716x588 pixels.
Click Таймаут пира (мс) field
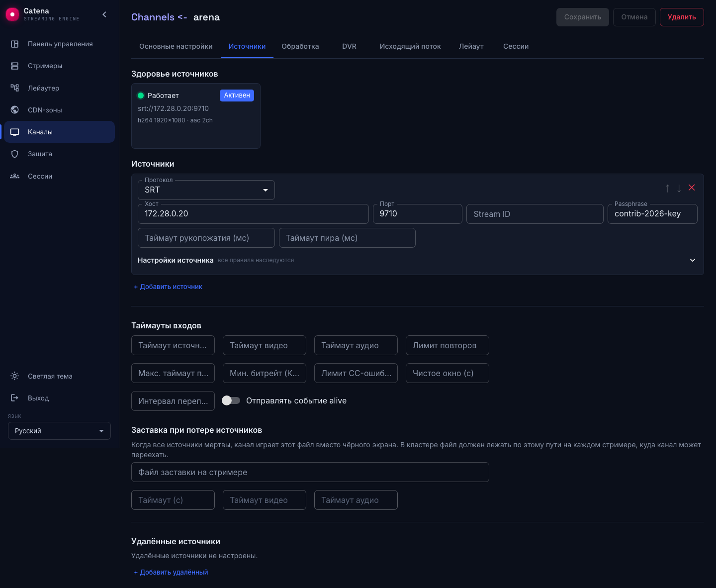point(347,238)
